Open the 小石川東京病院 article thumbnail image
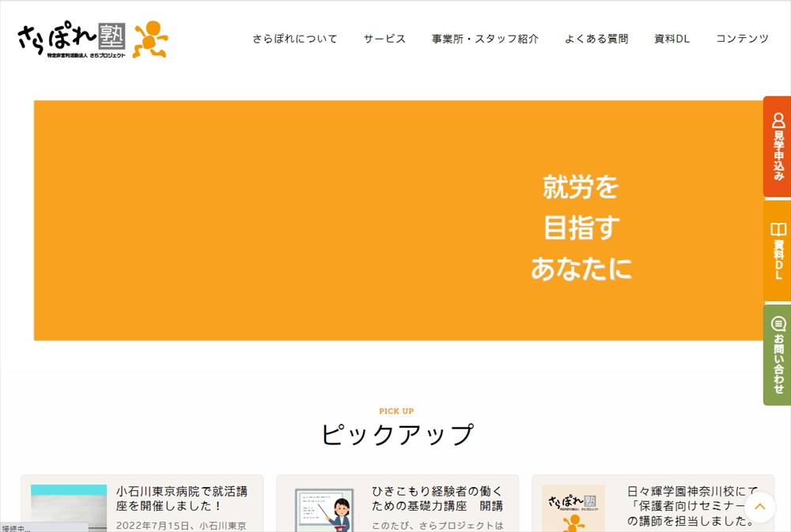Viewport: 791px width, 532px height. [69, 507]
